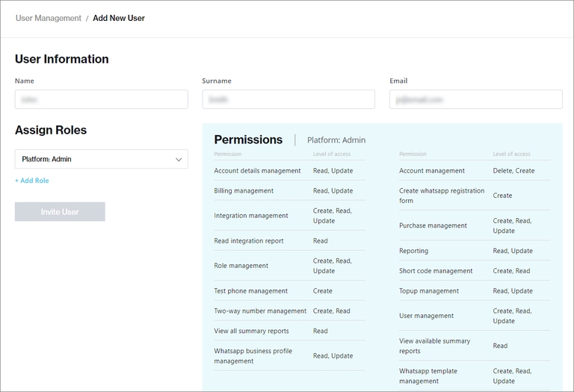
Task: Open the Platform: Admin role dropdown
Action: click(101, 159)
